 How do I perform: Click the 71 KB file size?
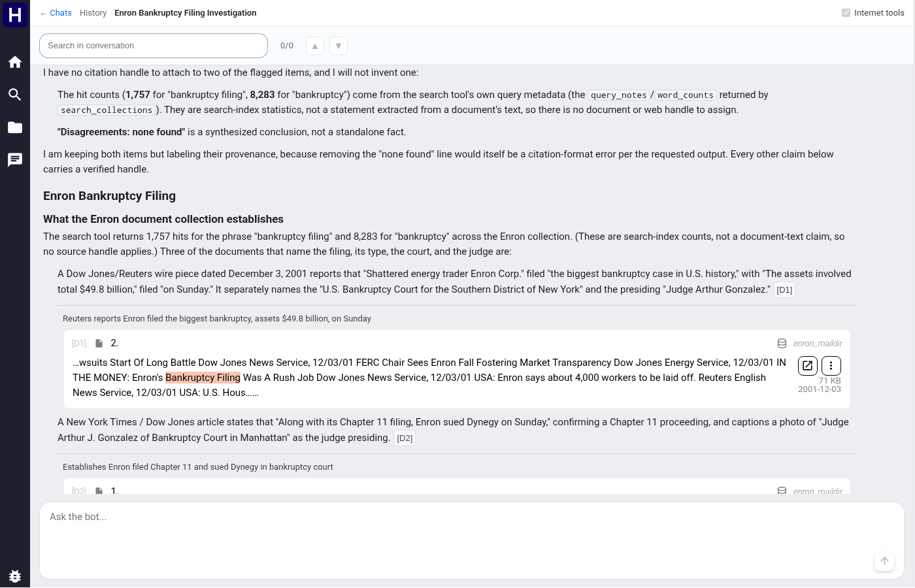(x=830, y=381)
